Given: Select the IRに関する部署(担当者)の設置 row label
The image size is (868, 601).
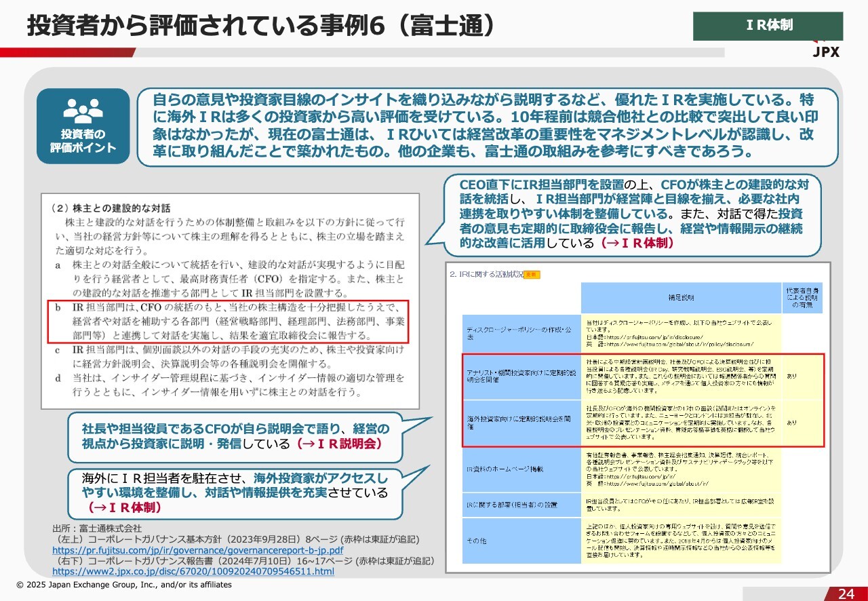Looking at the screenshot, I should pos(521,504).
